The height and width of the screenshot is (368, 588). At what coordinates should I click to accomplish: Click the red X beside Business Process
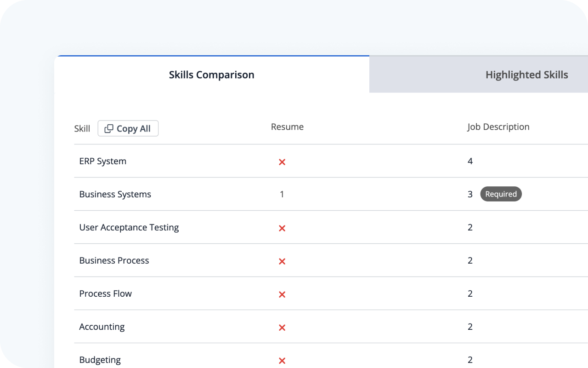(x=282, y=261)
